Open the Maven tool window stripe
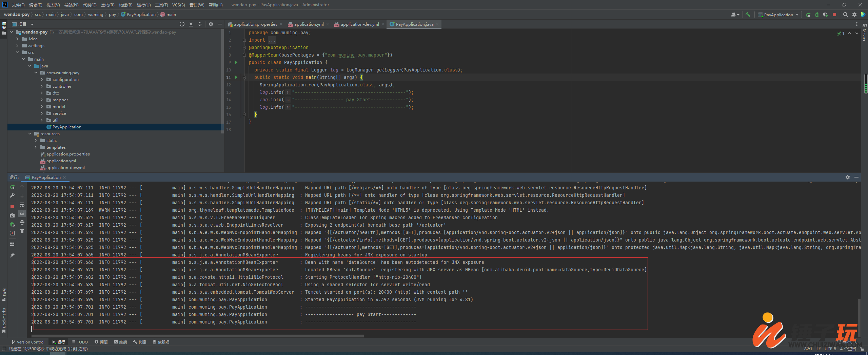This screenshot has height=355, width=868. click(x=864, y=32)
